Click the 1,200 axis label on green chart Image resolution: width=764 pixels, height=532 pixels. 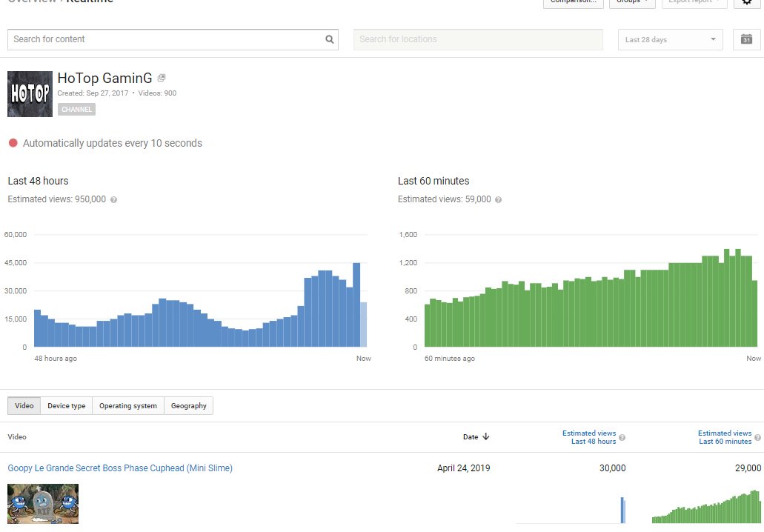(408, 262)
